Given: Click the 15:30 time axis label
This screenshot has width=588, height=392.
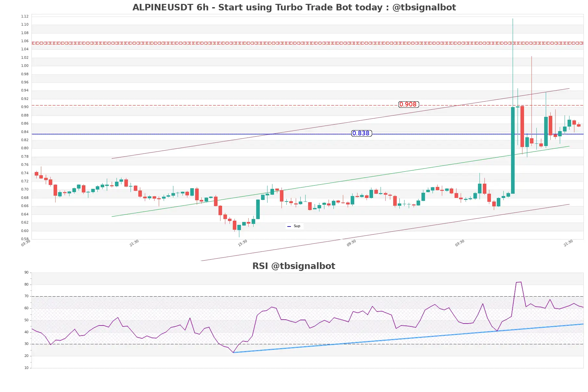Looking at the screenshot, I should coord(243,243).
